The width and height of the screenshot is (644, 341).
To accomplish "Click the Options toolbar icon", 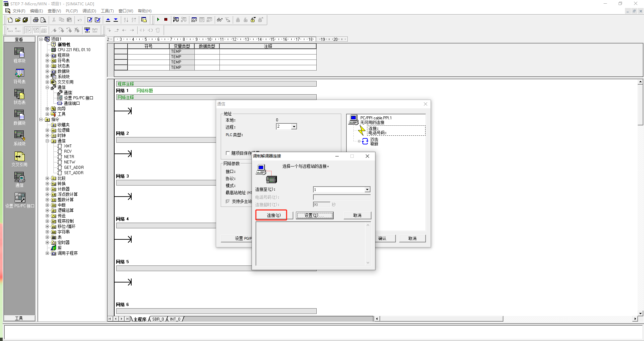I will [x=144, y=20].
